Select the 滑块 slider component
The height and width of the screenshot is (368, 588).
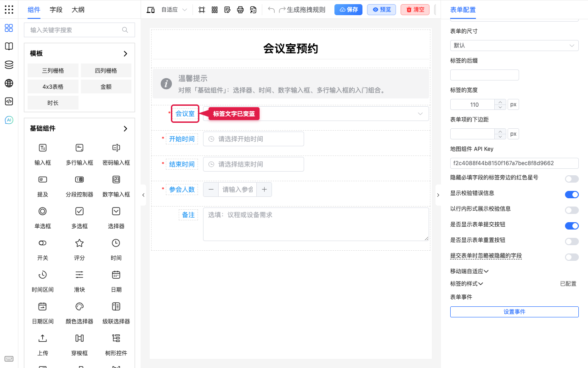point(79,280)
